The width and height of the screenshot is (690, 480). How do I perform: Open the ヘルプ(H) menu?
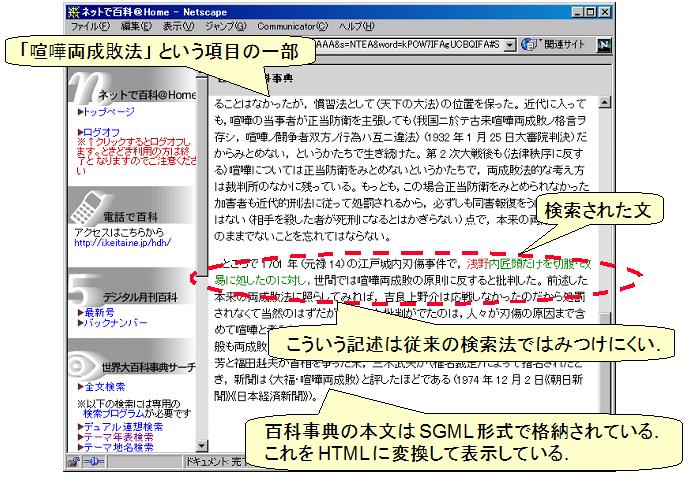tap(356, 26)
